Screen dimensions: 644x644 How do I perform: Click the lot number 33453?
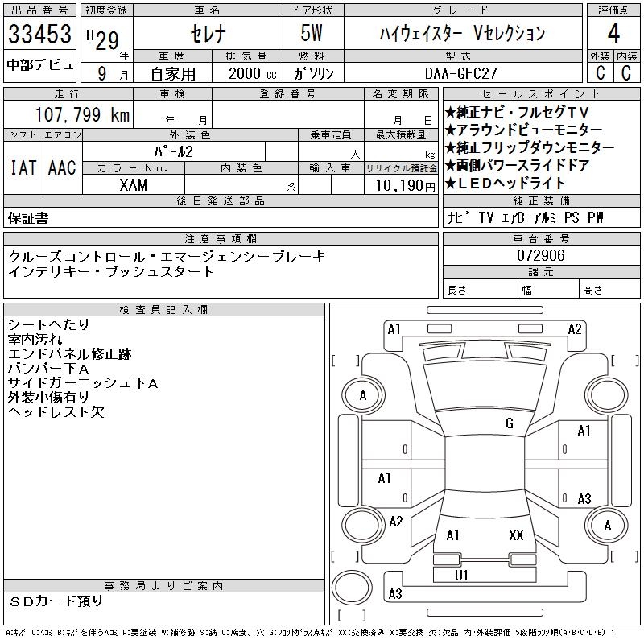[x=39, y=33]
